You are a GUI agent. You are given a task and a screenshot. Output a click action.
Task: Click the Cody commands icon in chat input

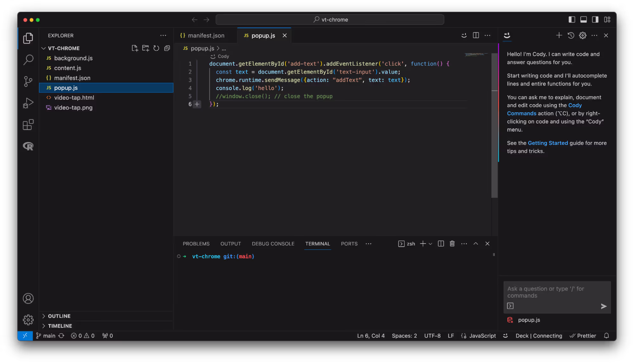(510, 306)
